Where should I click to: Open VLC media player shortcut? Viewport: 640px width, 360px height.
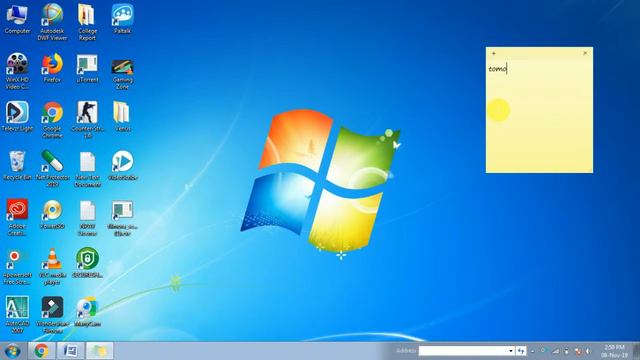52,267
